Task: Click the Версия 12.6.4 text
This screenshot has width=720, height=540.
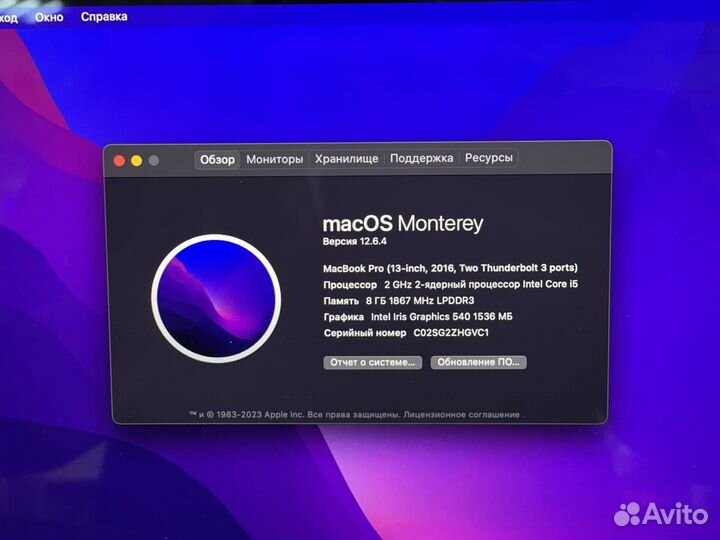Action: (x=354, y=242)
